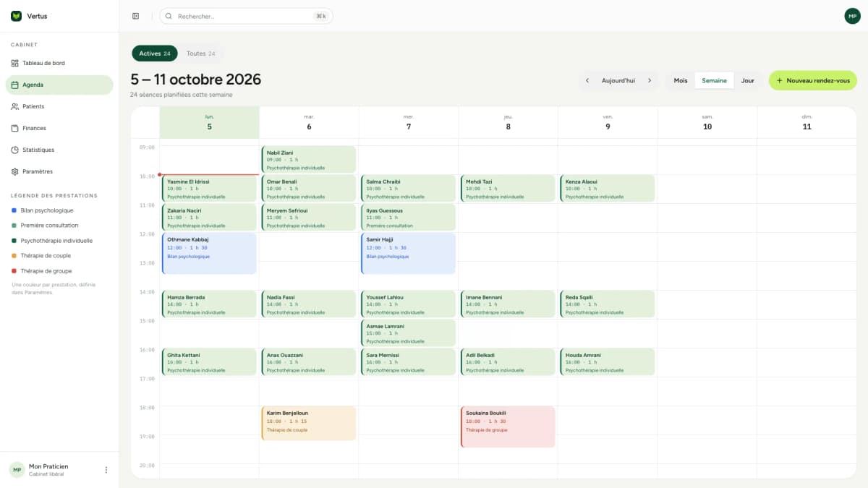
Task: Open Tableau de bord page
Action: (x=59, y=63)
